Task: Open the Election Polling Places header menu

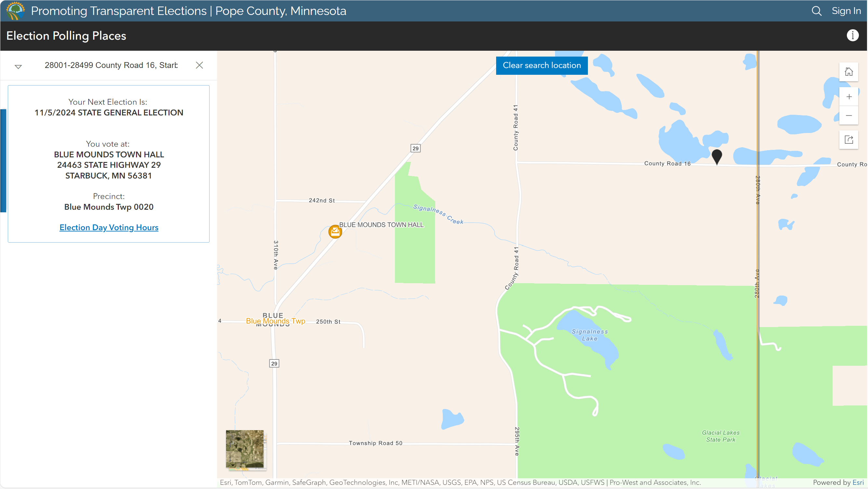Action: [66, 36]
